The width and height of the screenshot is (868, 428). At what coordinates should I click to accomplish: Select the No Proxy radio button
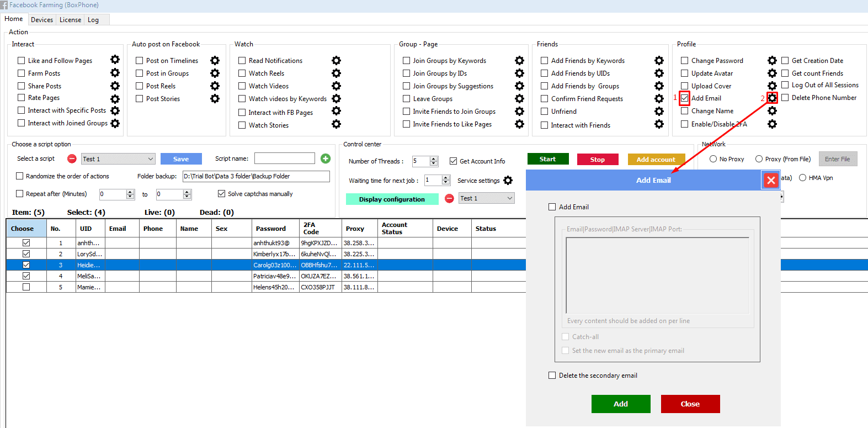pyautogui.click(x=713, y=159)
